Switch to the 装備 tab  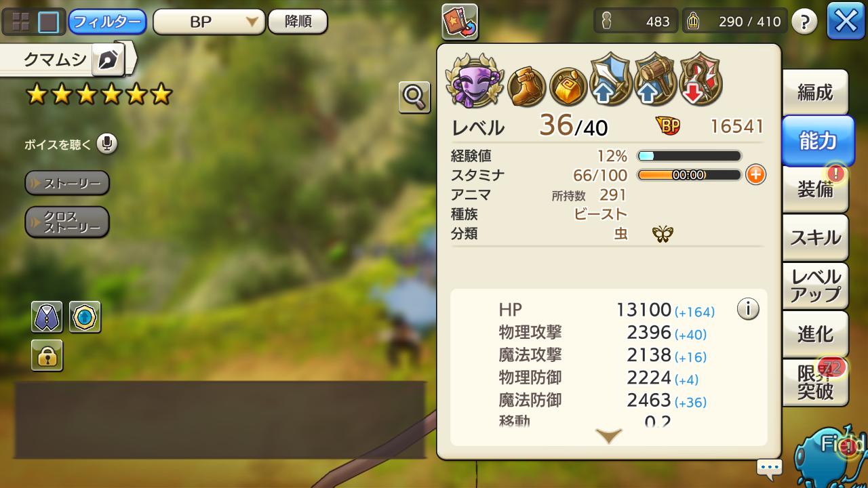(815, 189)
